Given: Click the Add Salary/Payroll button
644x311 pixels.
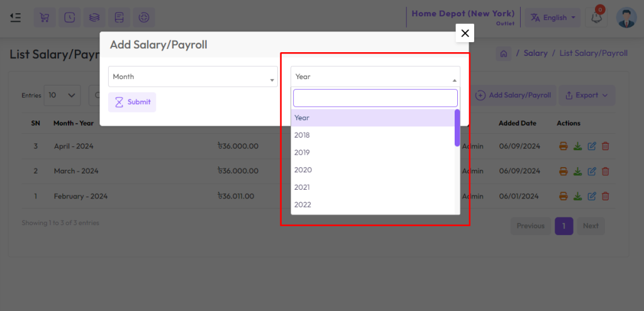Looking at the screenshot, I should point(513,95).
